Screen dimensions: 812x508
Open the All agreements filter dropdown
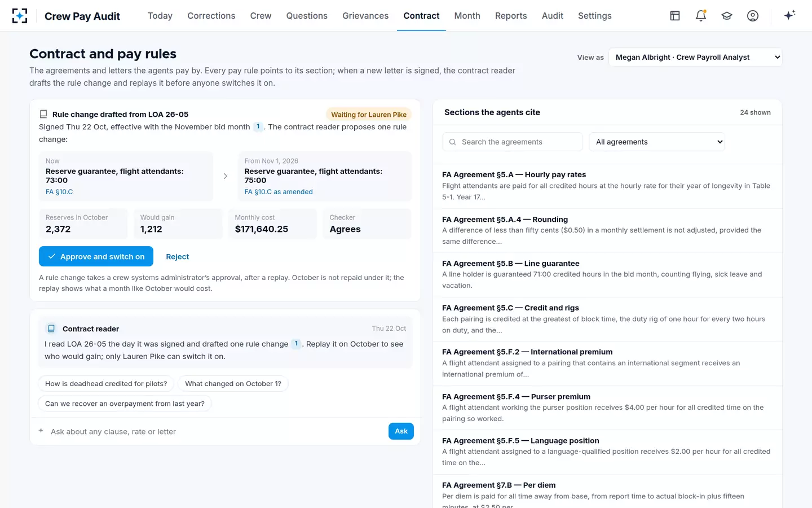point(657,142)
